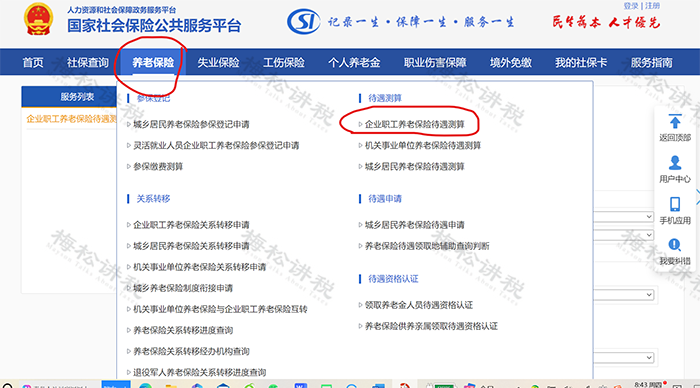
Task: Click the taskbar clock showing 8:43
Action: (x=648, y=384)
